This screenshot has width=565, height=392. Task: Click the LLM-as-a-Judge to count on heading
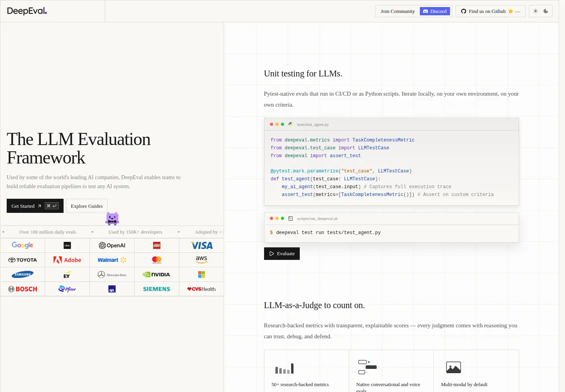click(314, 305)
